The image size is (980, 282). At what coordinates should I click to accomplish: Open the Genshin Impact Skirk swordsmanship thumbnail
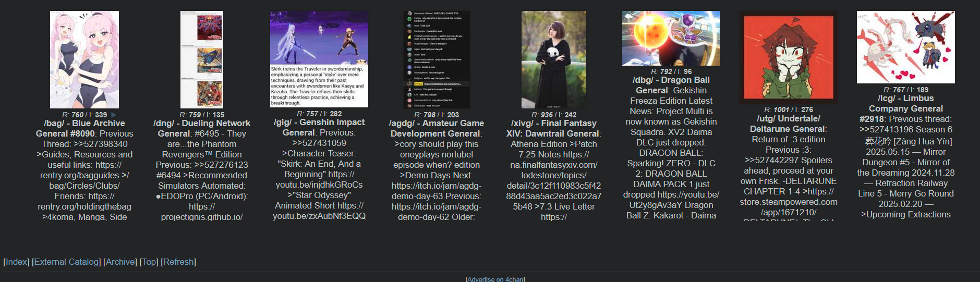coord(319,59)
